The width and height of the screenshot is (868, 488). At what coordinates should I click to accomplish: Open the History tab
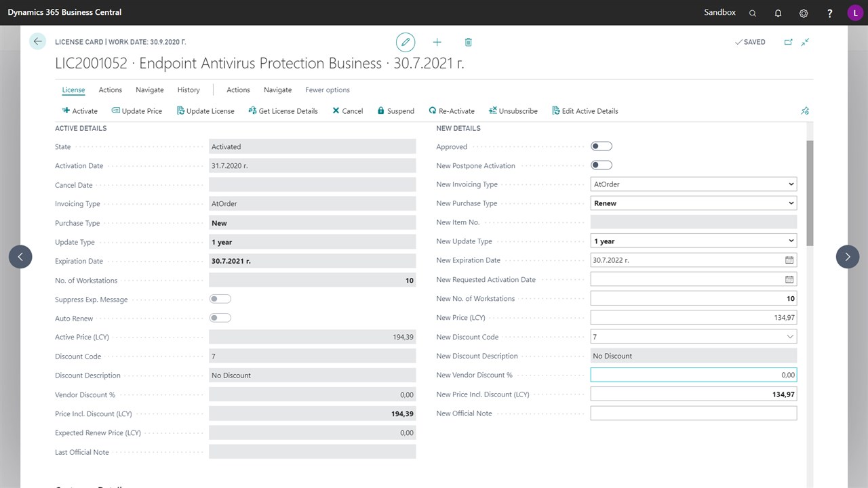coord(189,89)
